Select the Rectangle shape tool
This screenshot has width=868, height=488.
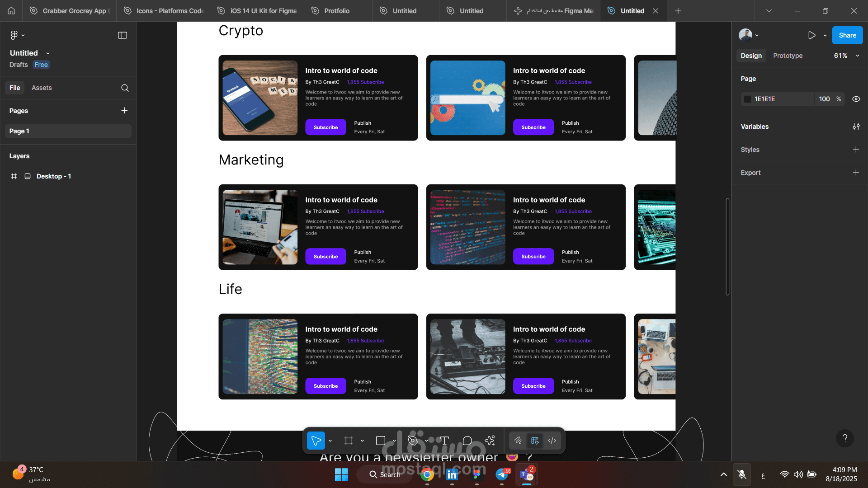pyautogui.click(x=381, y=441)
